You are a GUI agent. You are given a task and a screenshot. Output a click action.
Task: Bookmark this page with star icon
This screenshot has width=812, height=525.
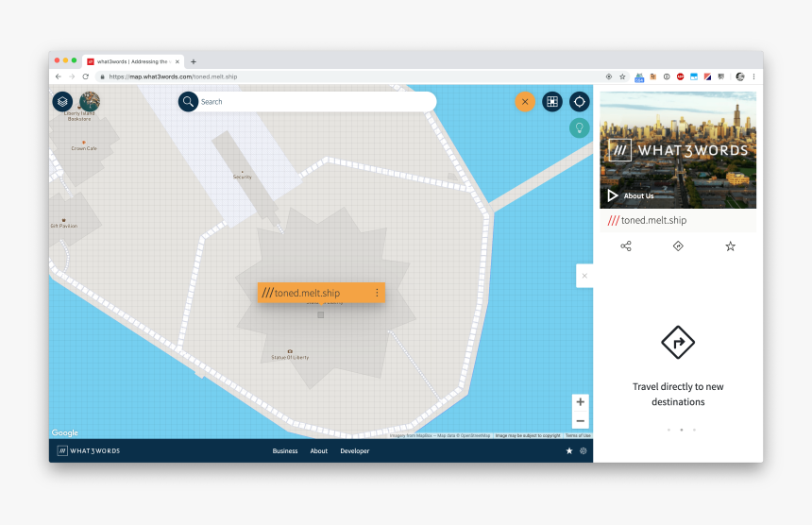(x=622, y=76)
